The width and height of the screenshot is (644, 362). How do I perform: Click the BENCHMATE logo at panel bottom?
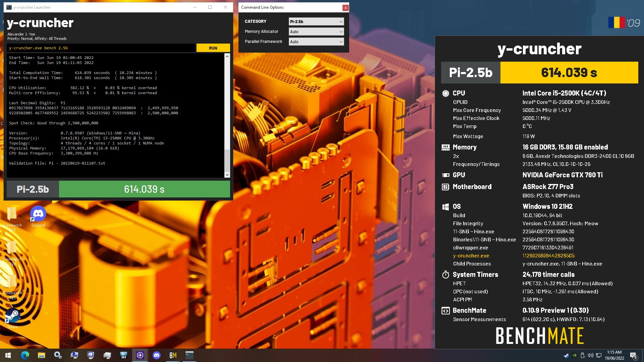[x=540, y=336]
